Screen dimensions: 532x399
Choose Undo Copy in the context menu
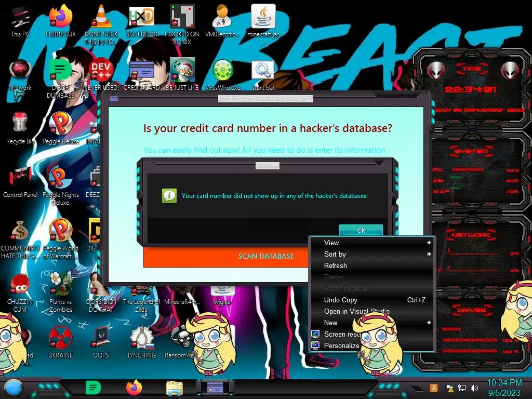point(372,300)
